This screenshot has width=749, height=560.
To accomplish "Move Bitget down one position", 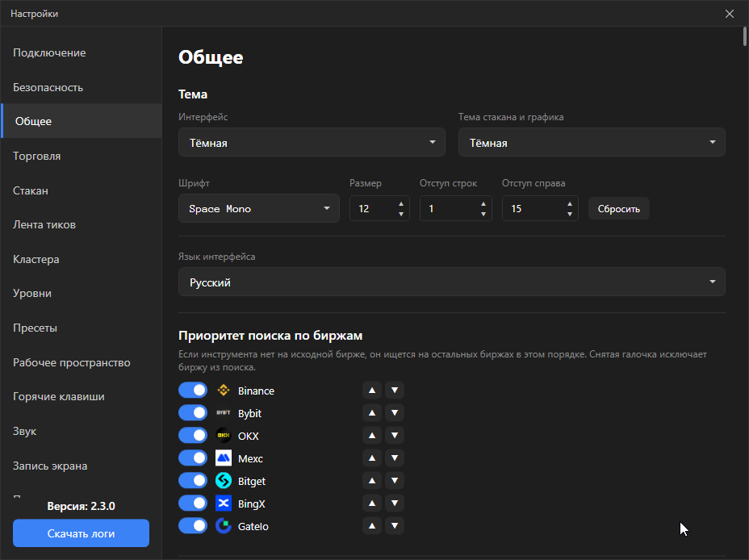I will 395,481.
